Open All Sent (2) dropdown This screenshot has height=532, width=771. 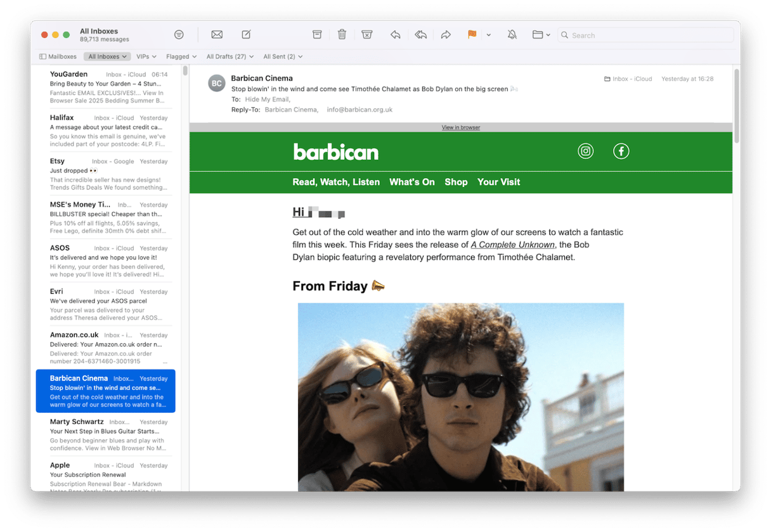[283, 56]
